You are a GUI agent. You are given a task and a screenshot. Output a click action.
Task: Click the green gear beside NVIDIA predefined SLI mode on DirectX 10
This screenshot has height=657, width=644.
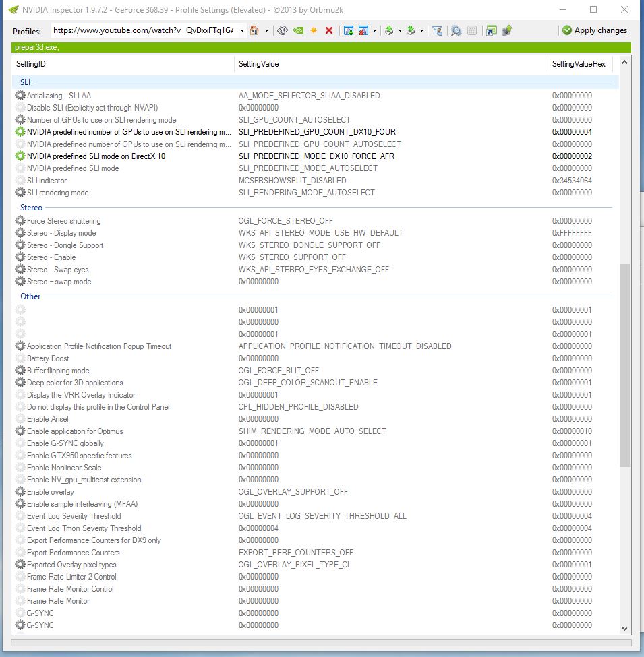[20, 156]
